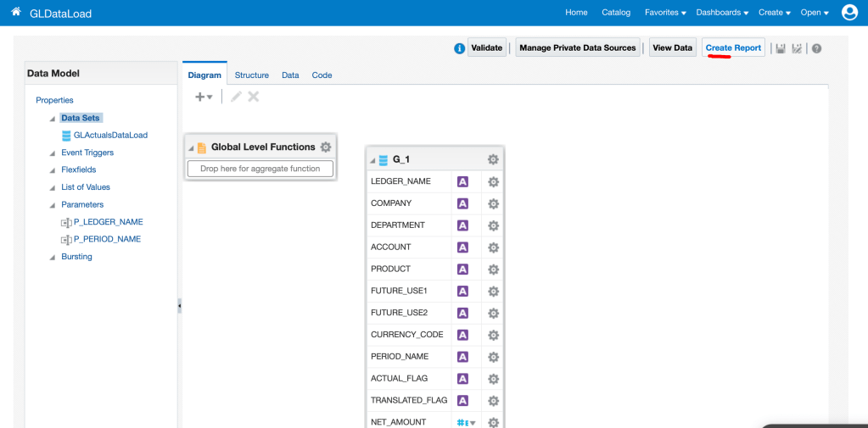Click the Save data model icon
The height and width of the screenshot is (428, 868).
(x=781, y=48)
